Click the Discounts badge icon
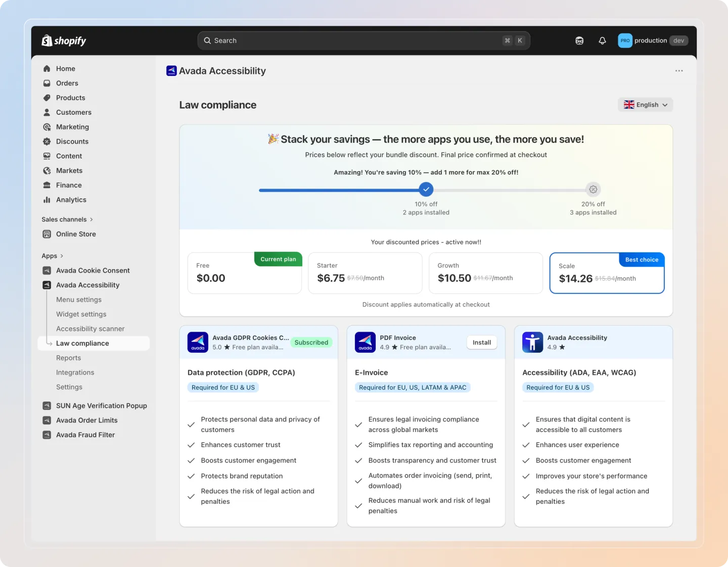The image size is (728, 567). point(47,142)
